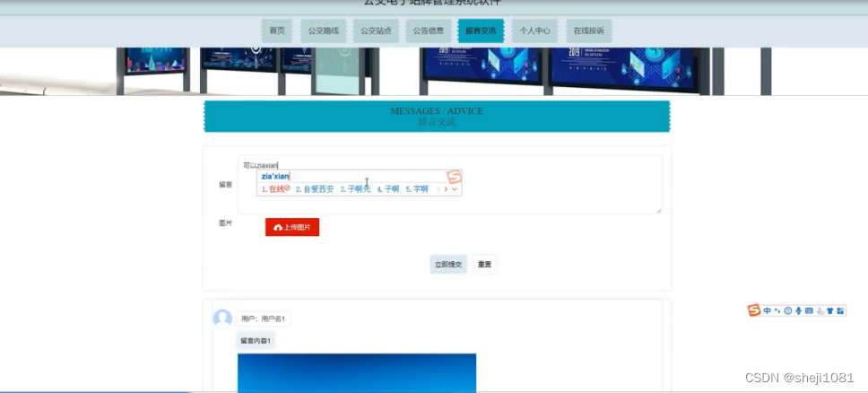Submit the message with 立即提交

448,265
